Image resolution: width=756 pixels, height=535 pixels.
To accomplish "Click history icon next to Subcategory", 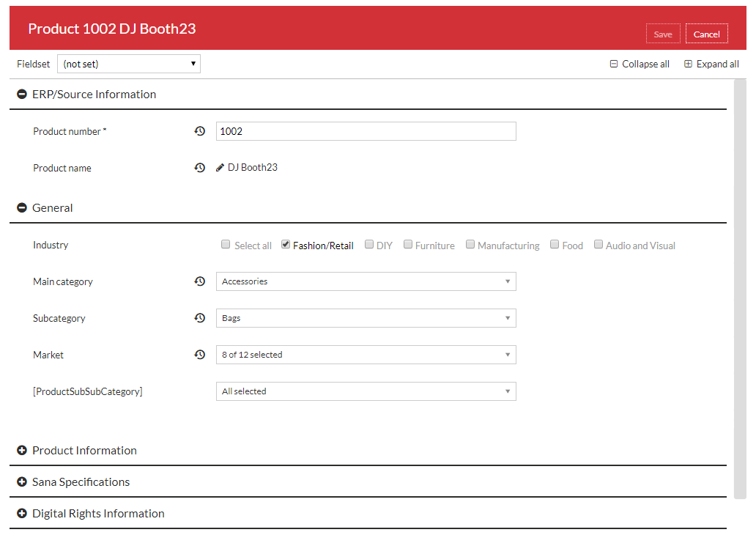I will coord(199,318).
